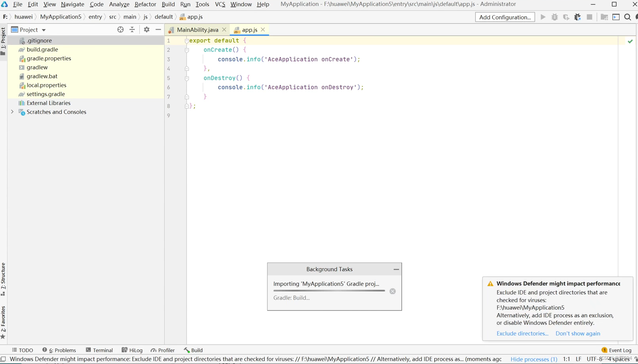Click the LF line separator status
Image resolution: width=638 pixels, height=364 pixels.
pyautogui.click(x=578, y=359)
